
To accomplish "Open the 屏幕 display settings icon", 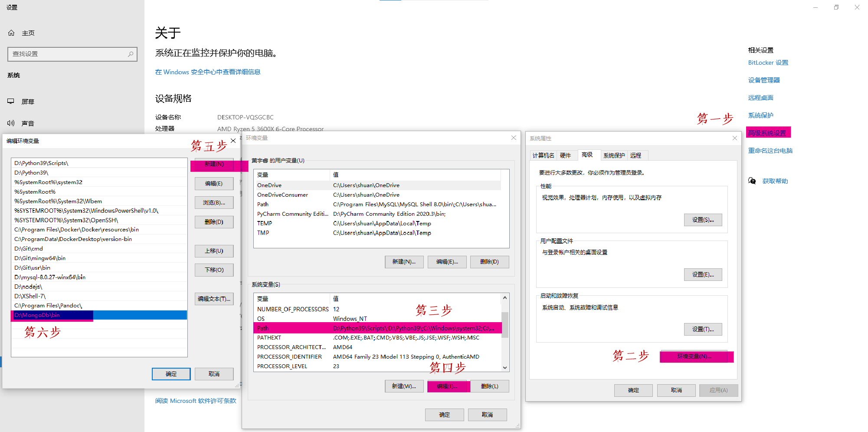I will 11,102.
